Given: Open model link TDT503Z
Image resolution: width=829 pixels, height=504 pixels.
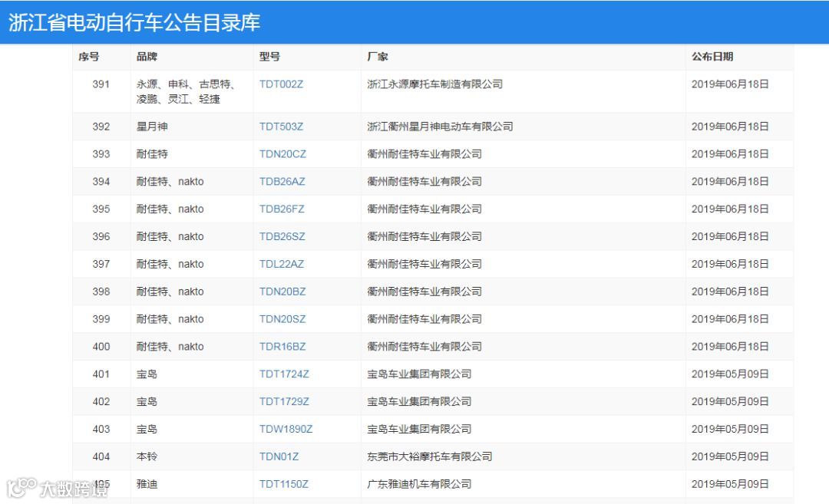Looking at the screenshot, I should (x=281, y=127).
